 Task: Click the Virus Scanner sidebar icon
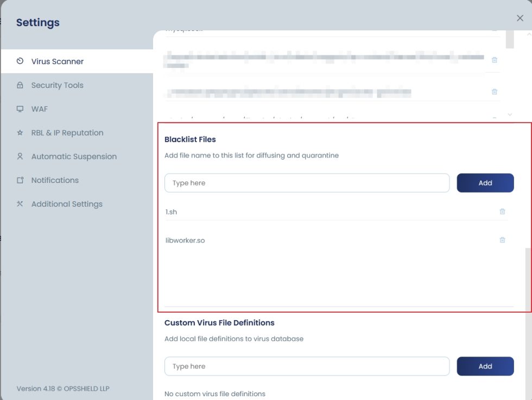(20, 61)
